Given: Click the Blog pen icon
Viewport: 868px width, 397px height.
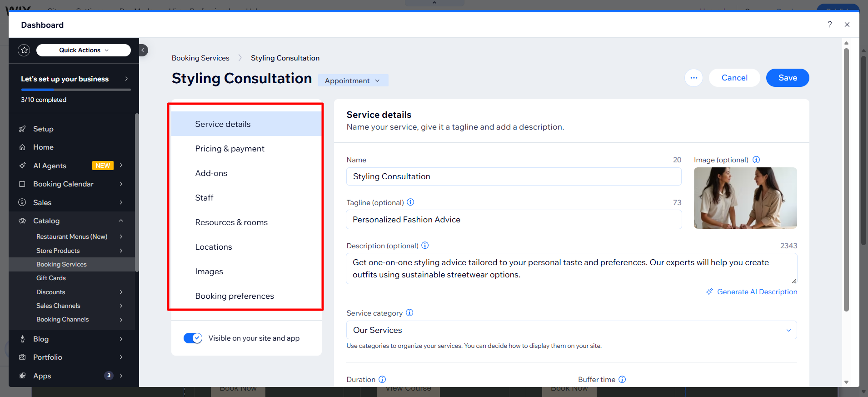Looking at the screenshot, I should 22,339.
